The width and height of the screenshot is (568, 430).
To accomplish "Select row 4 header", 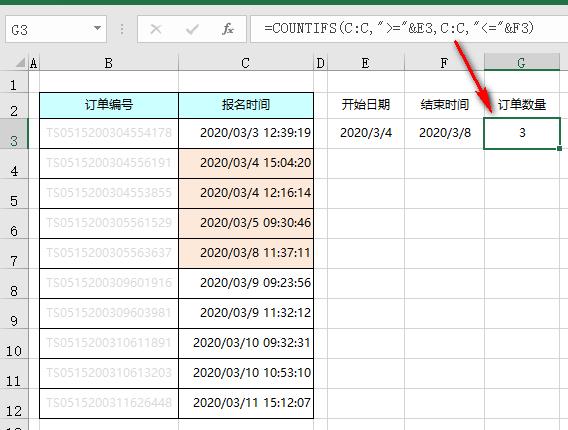I will click(x=14, y=164).
